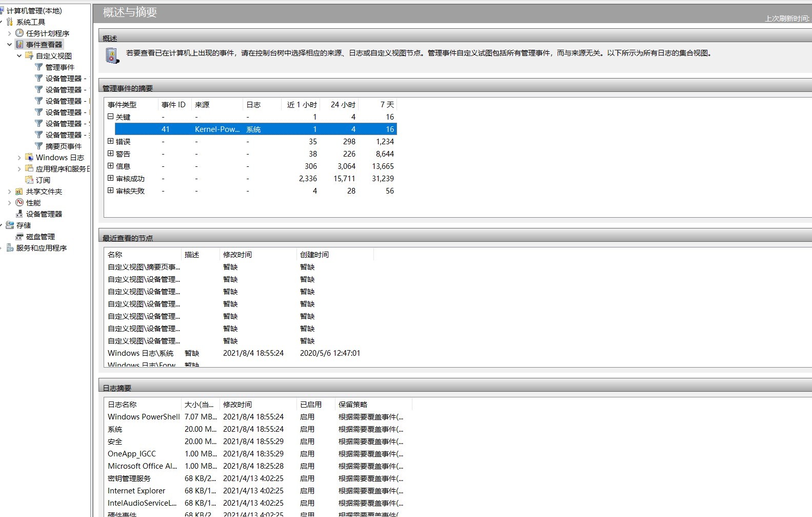Expand the 错误 event type group
Screen dimensions: 812x517
click(x=110, y=141)
